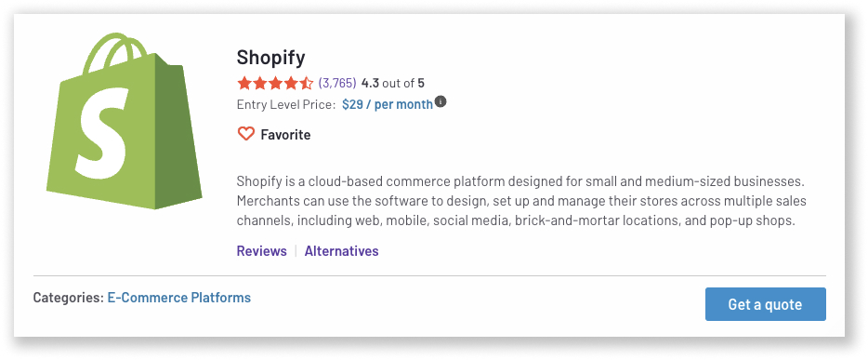Open the $29 / per month pricing link

(388, 105)
